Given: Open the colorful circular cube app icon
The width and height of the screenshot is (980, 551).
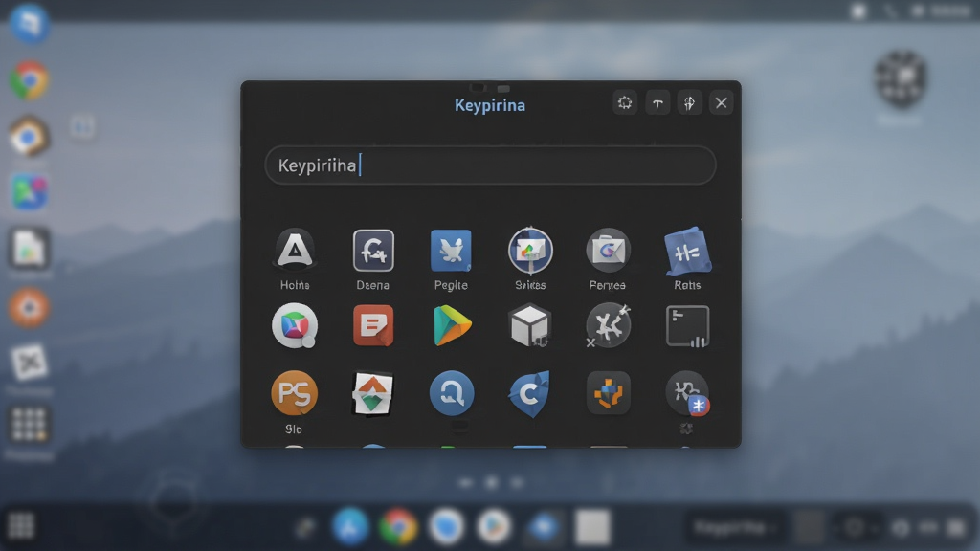Looking at the screenshot, I should point(295,325).
